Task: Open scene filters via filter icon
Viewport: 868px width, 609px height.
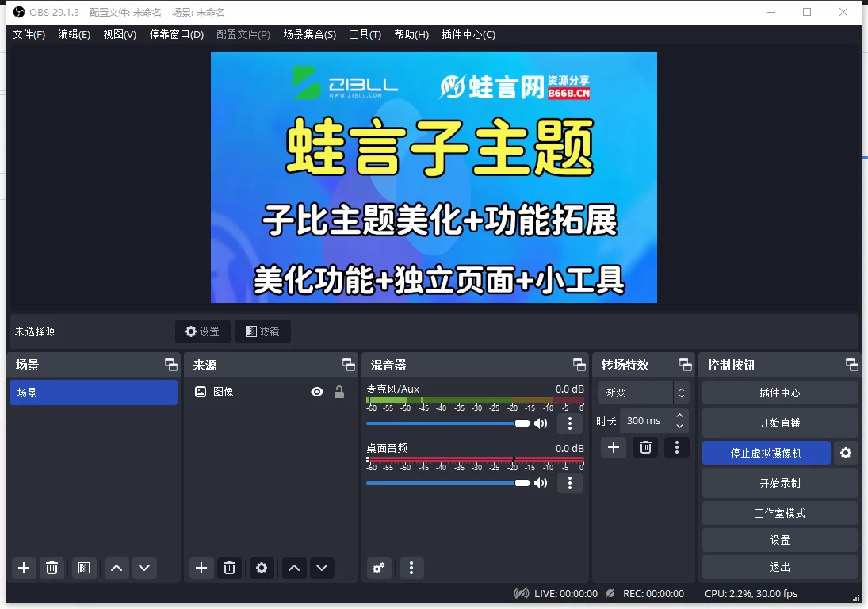Action: [x=84, y=568]
